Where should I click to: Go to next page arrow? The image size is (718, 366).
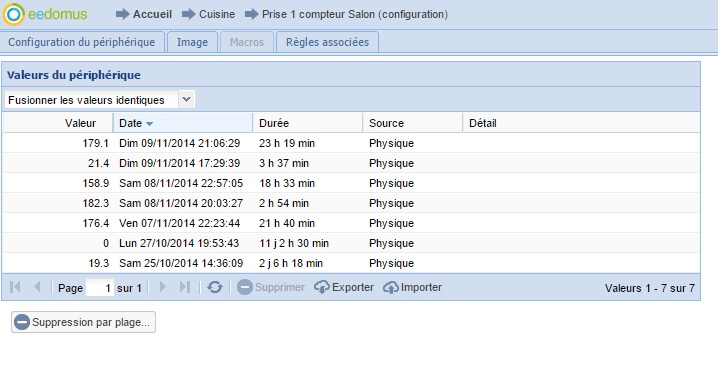pos(163,287)
